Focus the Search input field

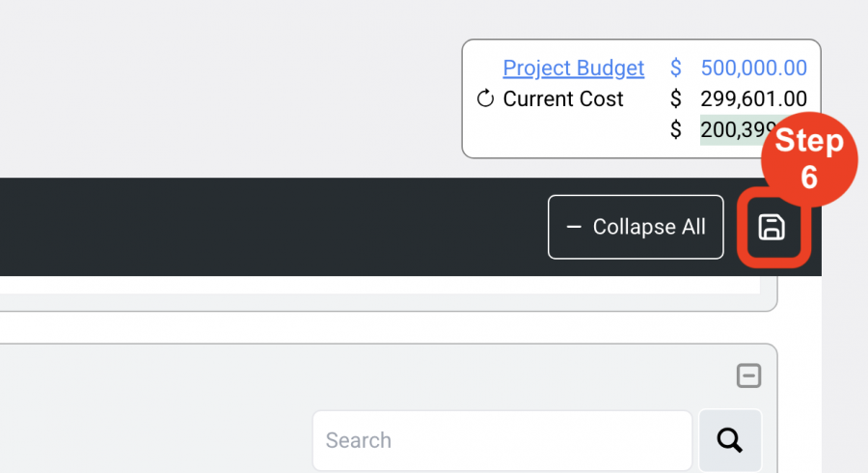click(x=502, y=440)
